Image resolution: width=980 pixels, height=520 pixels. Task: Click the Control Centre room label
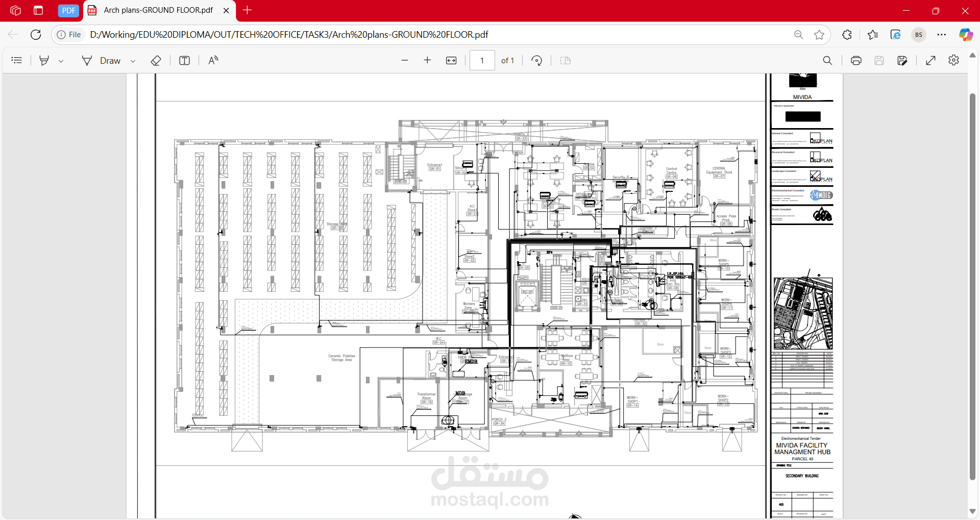pos(671,172)
